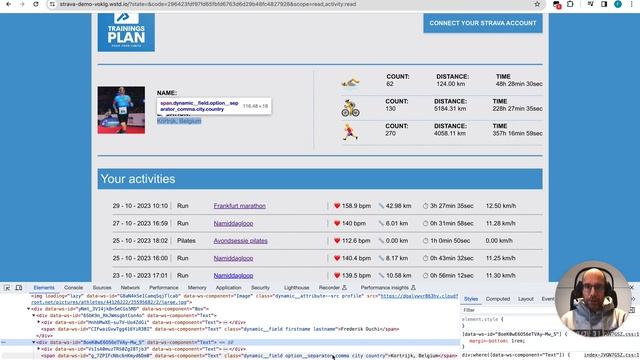Screen dimensions: 640x360
Task: Click swim time value 48h 28min 30sec
Action: [x=519, y=84]
